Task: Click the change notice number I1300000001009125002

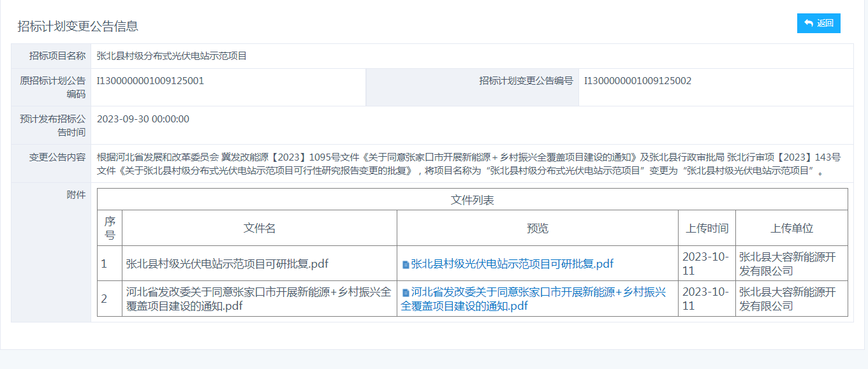Action: (x=638, y=81)
